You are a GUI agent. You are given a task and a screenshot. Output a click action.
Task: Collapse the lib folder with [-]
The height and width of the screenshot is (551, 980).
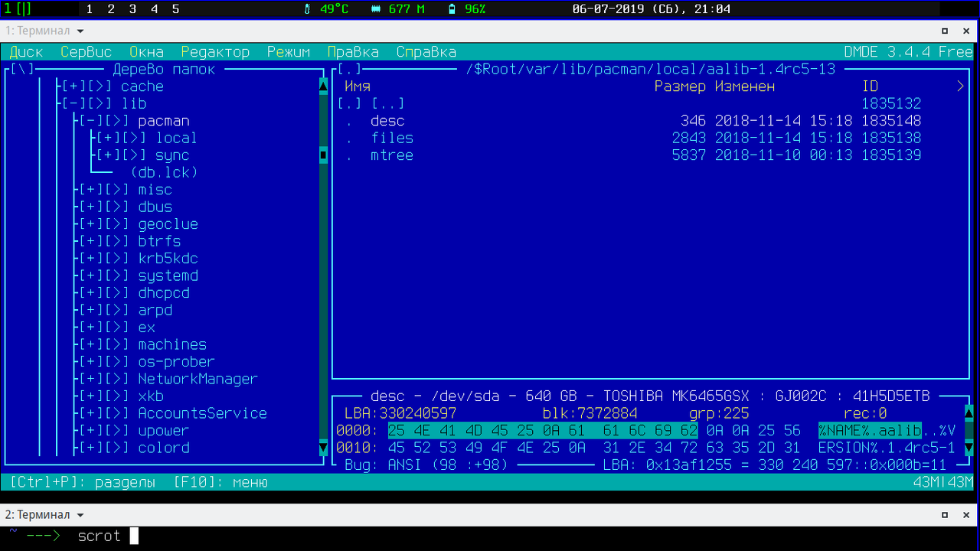click(x=73, y=103)
